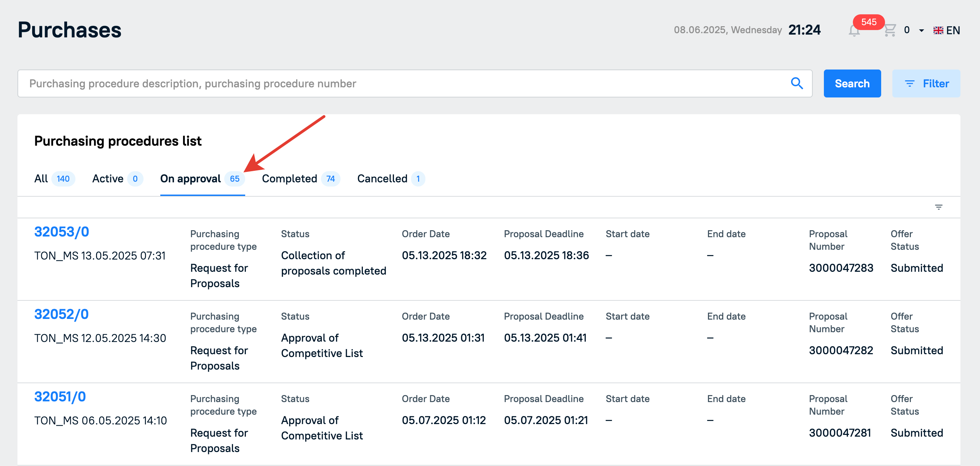This screenshot has height=466, width=980.
Task: Click proposal number 3000047283
Action: (x=841, y=268)
